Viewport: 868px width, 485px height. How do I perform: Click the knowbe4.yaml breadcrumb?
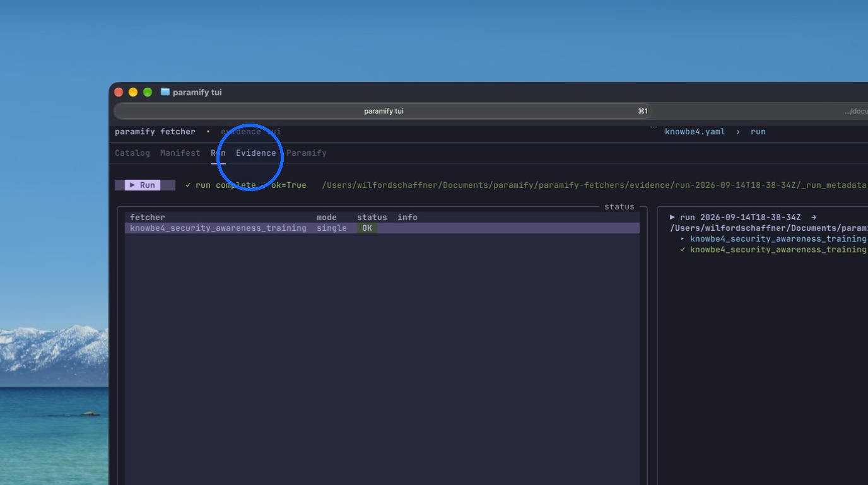[695, 131]
